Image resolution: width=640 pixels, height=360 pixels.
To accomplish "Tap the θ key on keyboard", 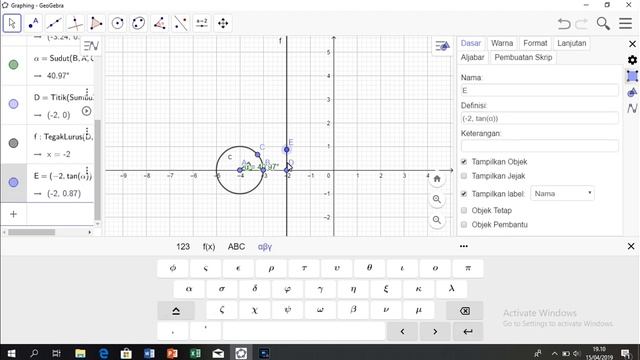I will coord(369,268).
